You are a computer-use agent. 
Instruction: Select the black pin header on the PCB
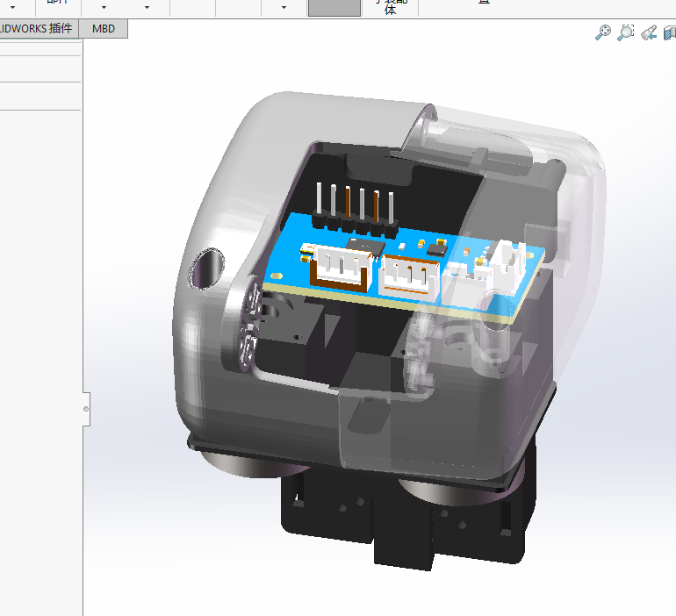click(355, 226)
